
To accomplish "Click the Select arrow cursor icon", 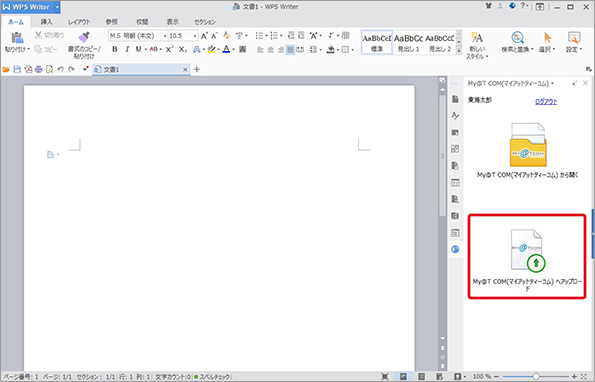I will coord(547,38).
